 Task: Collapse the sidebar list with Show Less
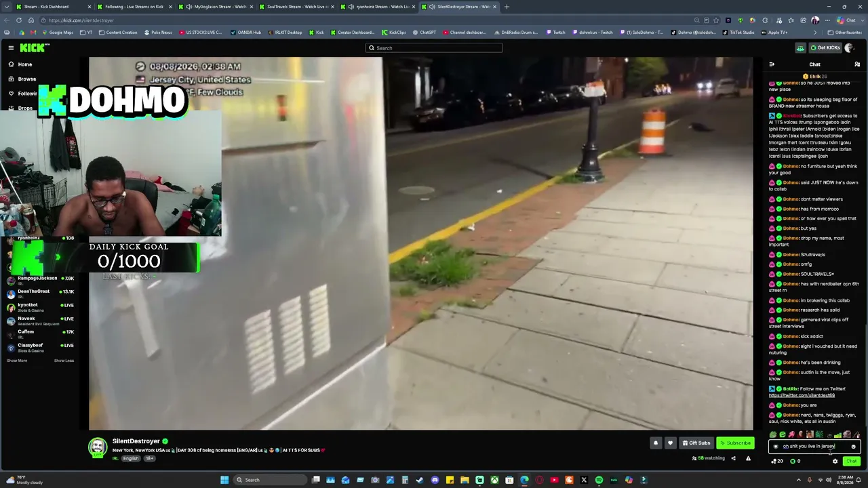(x=64, y=361)
